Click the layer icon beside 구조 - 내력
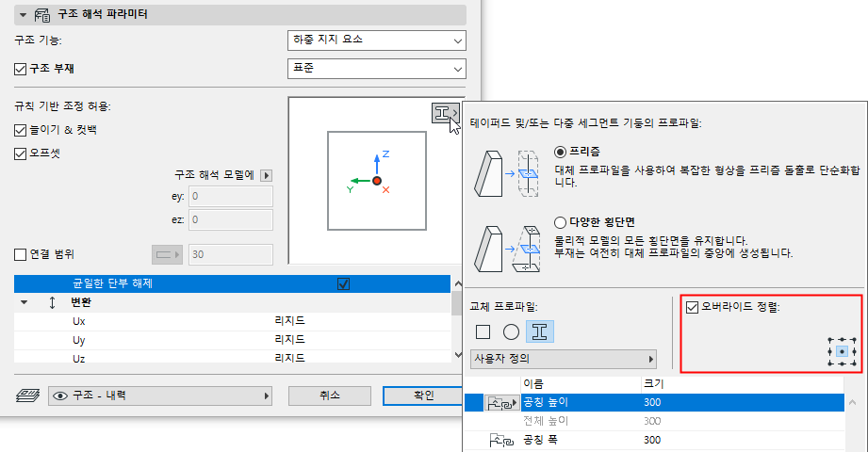Screen dimensions: 868x452 [27, 395]
